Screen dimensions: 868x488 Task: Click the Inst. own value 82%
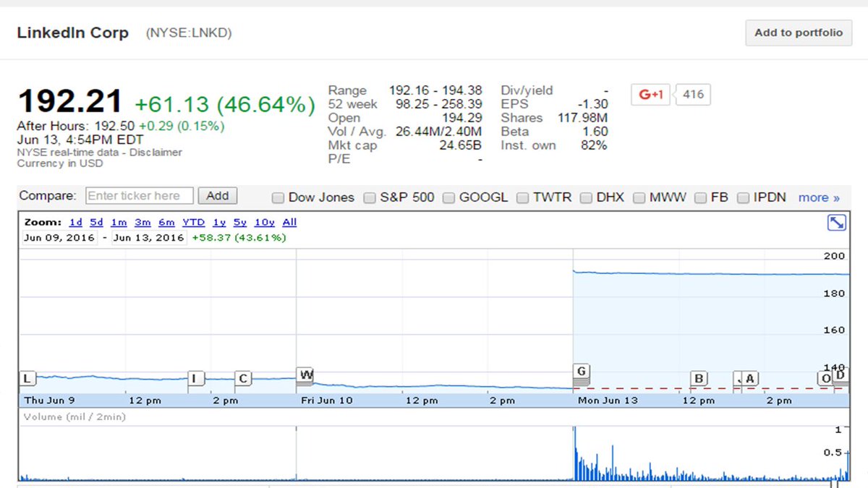595,145
